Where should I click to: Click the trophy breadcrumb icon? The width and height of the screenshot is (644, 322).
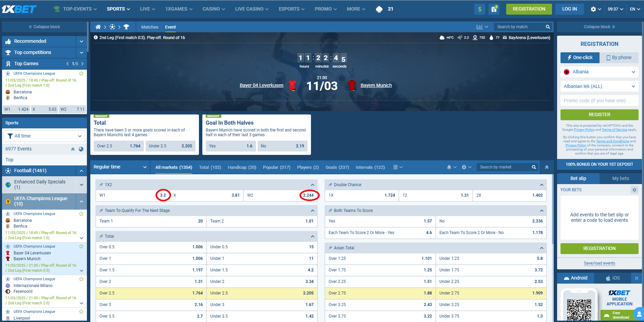(x=126, y=27)
